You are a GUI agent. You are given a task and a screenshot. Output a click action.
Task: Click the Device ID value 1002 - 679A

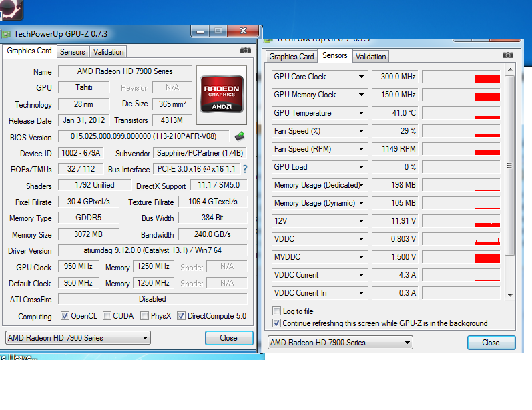click(81, 153)
